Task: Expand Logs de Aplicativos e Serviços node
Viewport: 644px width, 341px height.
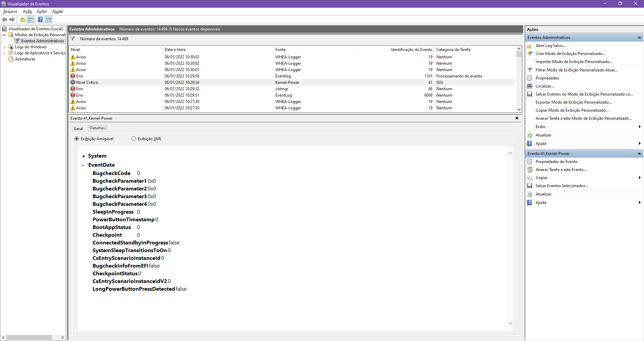Action: pos(4,53)
